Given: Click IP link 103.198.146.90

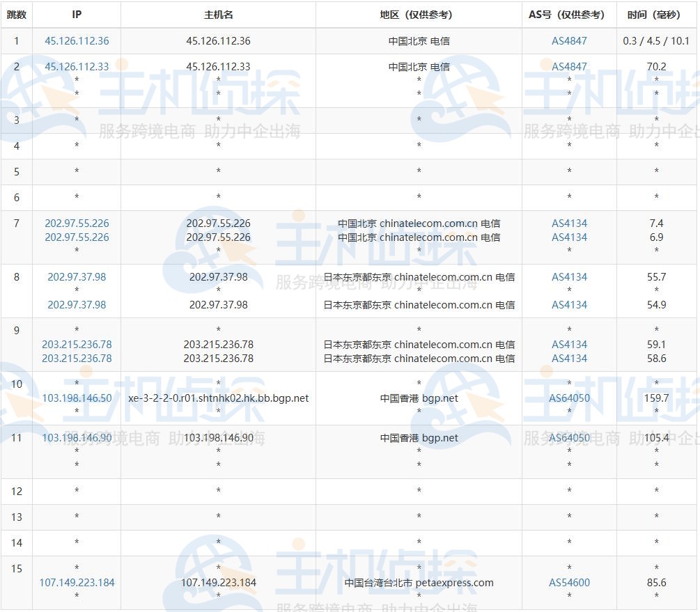Looking at the screenshot, I should coord(77,438).
